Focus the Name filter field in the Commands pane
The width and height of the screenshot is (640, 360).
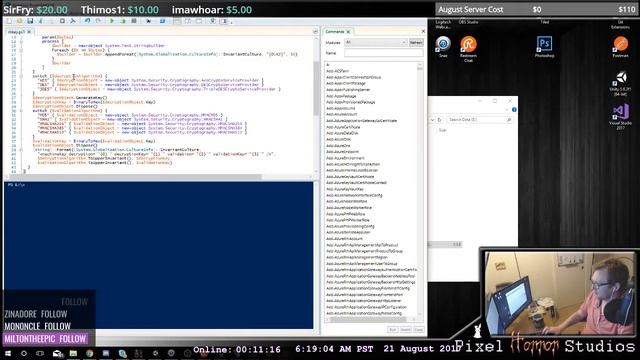pos(383,53)
